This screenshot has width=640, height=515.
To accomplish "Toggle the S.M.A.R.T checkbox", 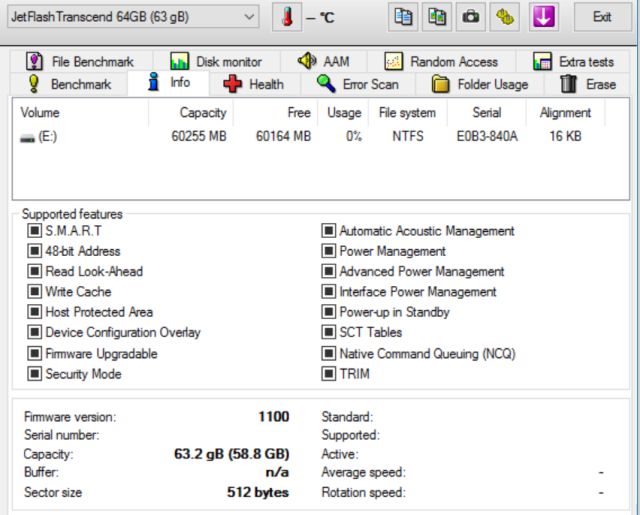I will pos(34,231).
